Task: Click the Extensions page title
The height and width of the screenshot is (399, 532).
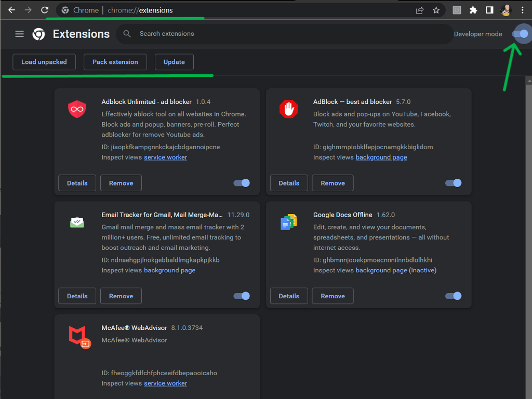Action: click(x=81, y=34)
